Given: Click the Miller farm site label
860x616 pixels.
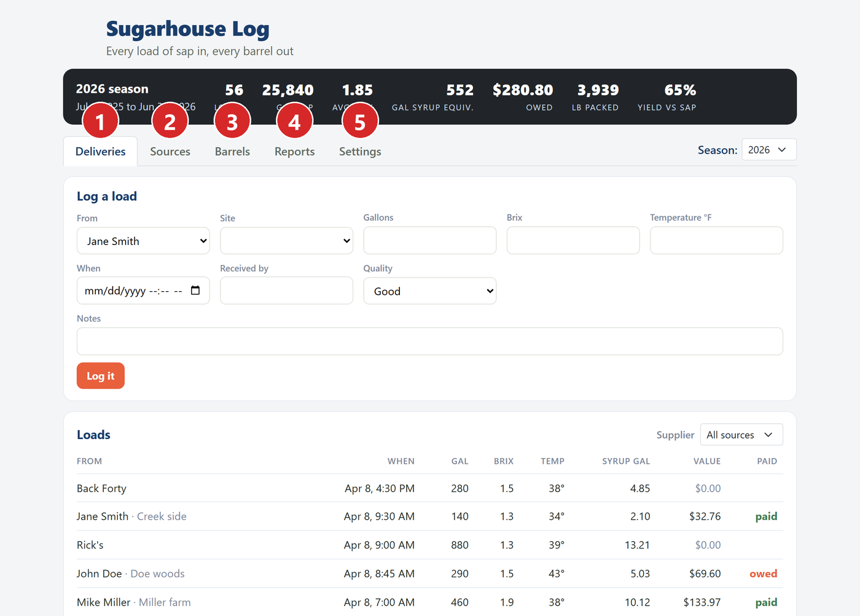Looking at the screenshot, I should (165, 602).
